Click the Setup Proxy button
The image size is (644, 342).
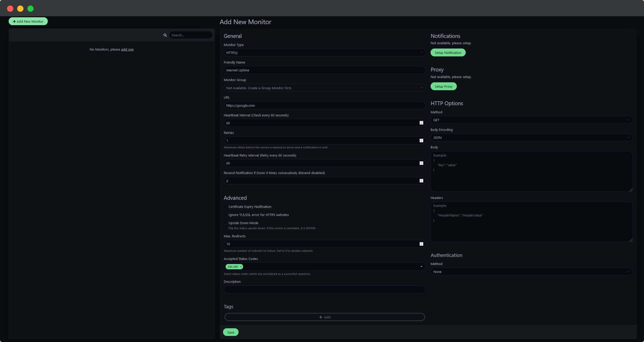(443, 86)
